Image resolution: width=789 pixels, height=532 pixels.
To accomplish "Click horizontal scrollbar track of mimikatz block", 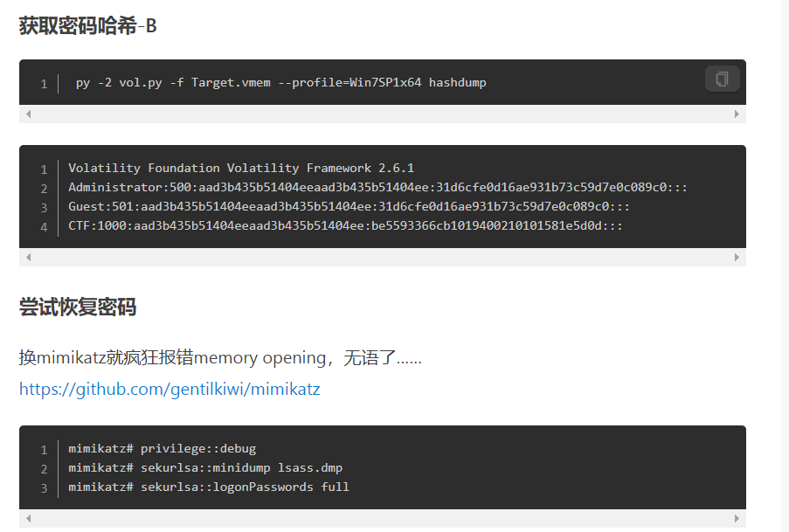I will click(x=383, y=518).
